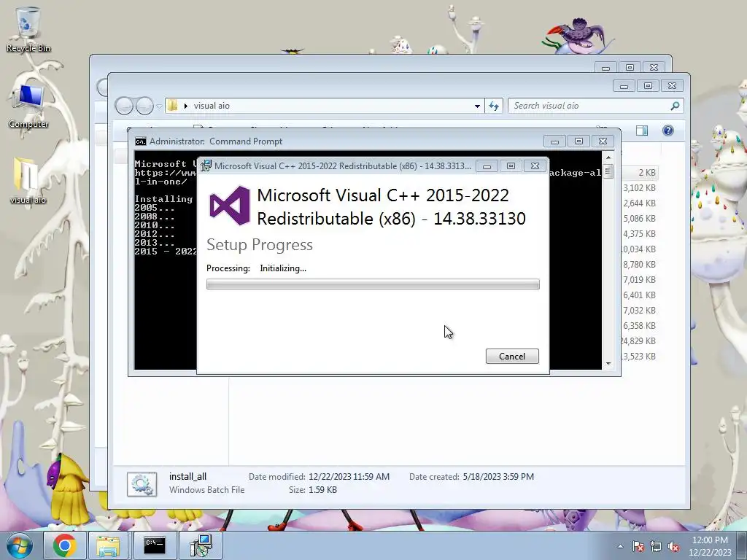
Task: Switch to Command Prompt taskbar button
Action: [155, 545]
